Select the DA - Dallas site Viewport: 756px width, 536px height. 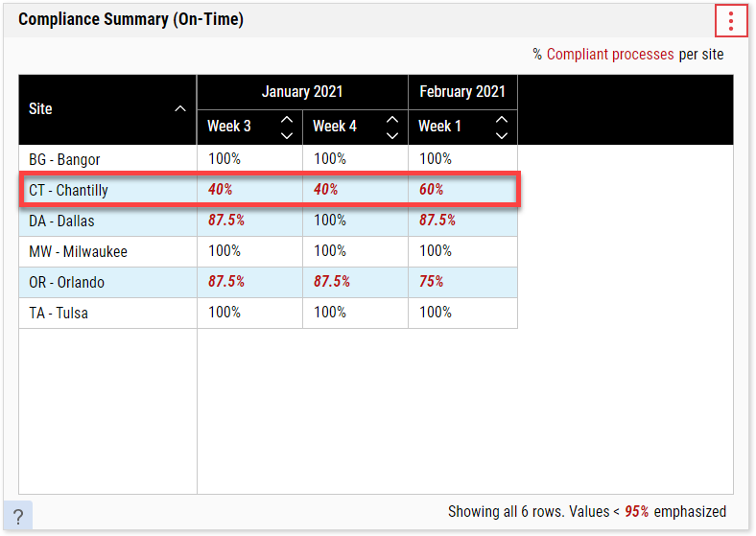[61, 221]
